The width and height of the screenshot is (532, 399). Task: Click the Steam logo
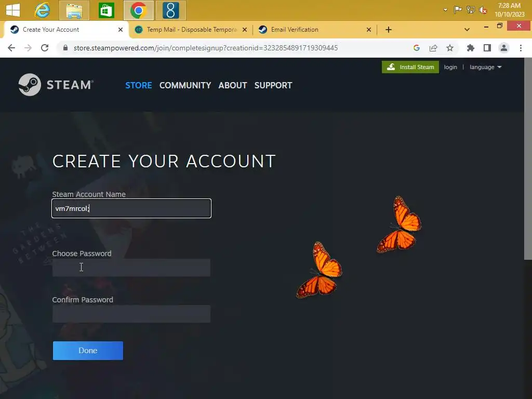[56, 85]
